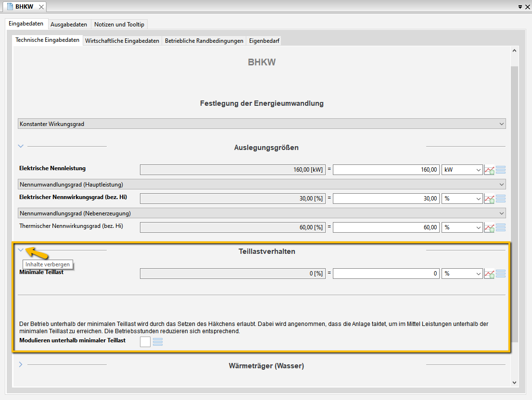Click list icon in Elektrischer Nennwirkungsgrad row

pos(501,199)
